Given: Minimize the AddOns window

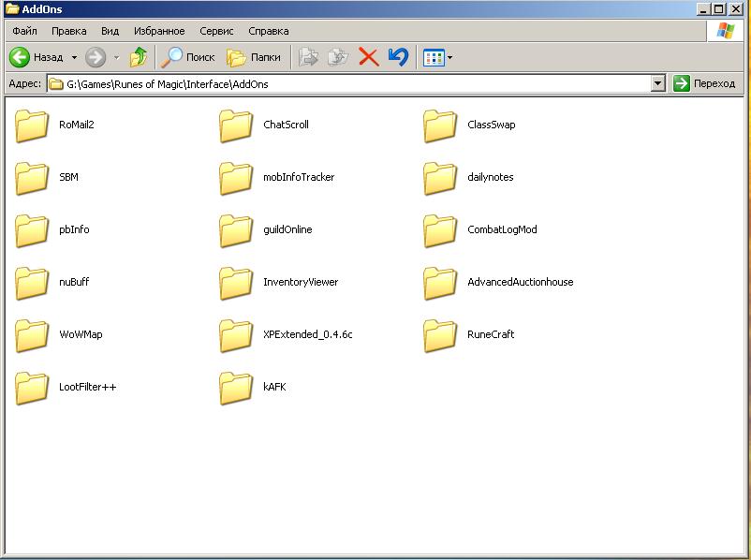Looking at the screenshot, I should click(x=703, y=8).
